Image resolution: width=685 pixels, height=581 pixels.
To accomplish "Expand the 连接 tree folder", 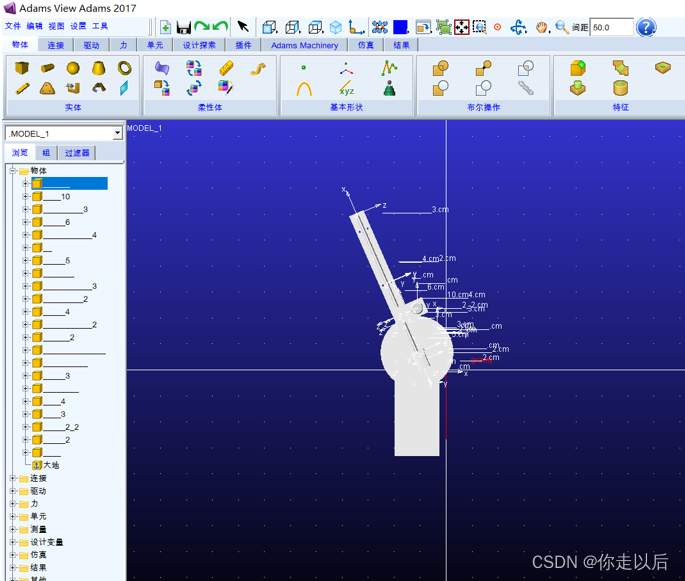I will click(x=13, y=478).
